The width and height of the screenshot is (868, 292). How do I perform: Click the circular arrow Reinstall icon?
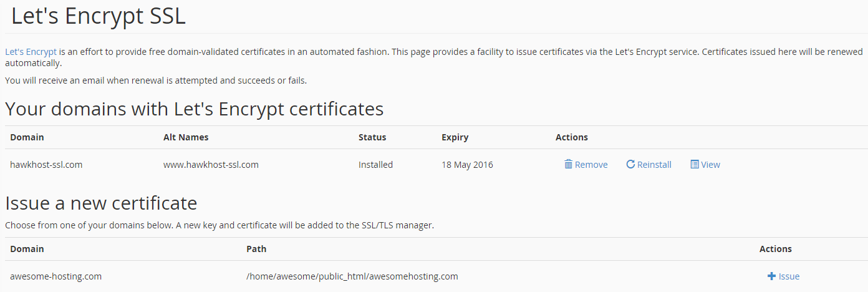pyautogui.click(x=630, y=165)
